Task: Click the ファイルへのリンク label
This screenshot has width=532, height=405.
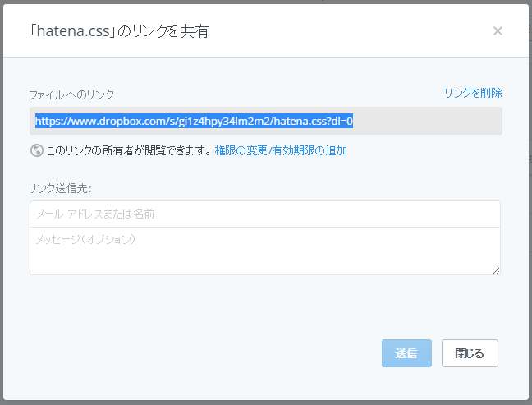Action: tap(71, 94)
